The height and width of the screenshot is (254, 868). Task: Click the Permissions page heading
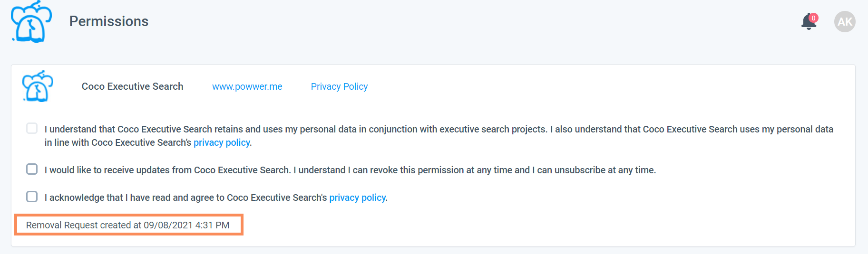click(109, 21)
